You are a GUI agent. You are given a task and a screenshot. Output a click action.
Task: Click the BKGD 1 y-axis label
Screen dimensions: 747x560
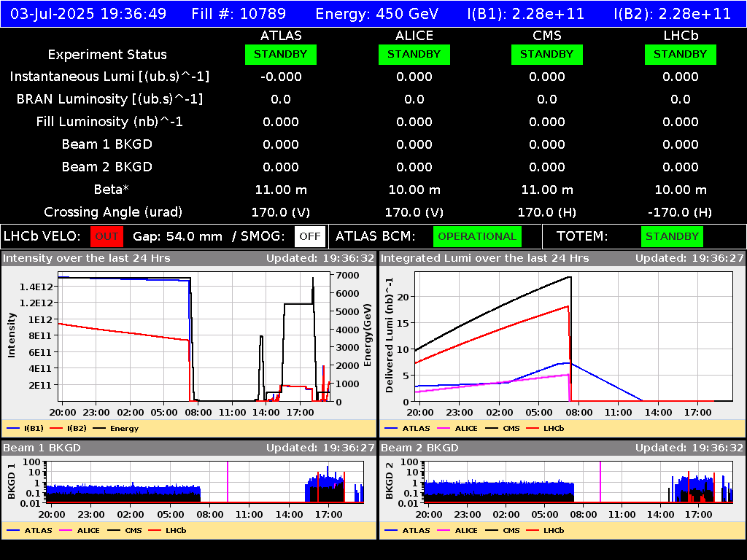coord(12,481)
